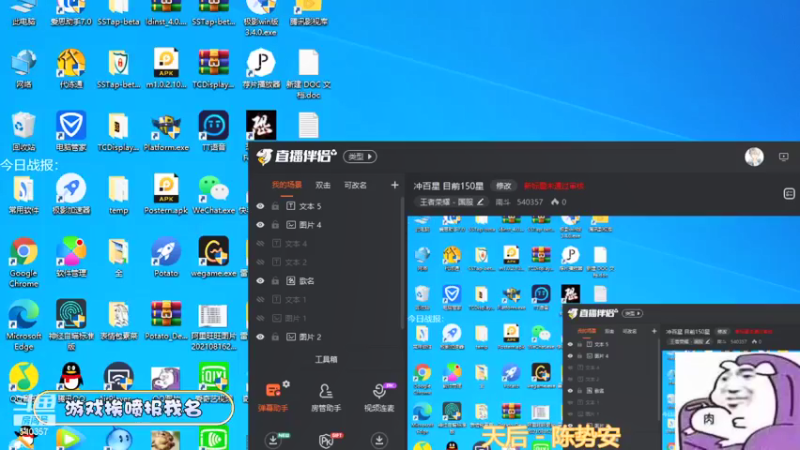The height and width of the screenshot is (450, 800).
Task: Open the 常用软件 folder
Action: coord(23,194)
